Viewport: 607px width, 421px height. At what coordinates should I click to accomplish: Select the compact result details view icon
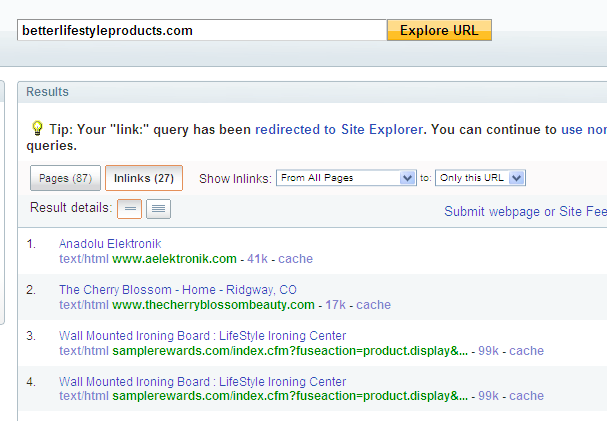pyautogui.click(x=129, y=208)
